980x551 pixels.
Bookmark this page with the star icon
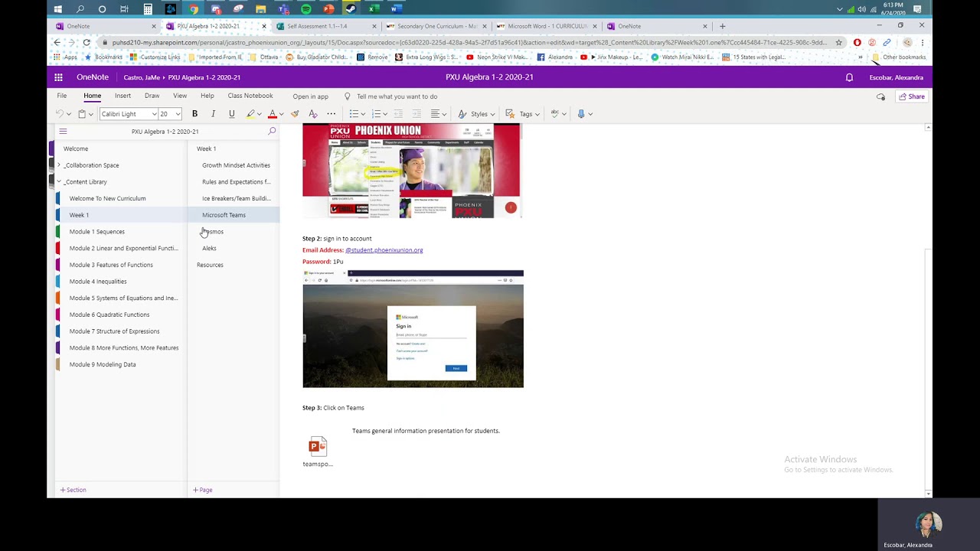(x=839, y=43)
